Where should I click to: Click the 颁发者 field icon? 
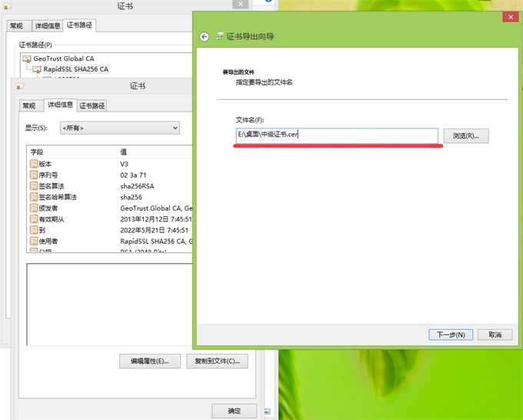point(34,208)
